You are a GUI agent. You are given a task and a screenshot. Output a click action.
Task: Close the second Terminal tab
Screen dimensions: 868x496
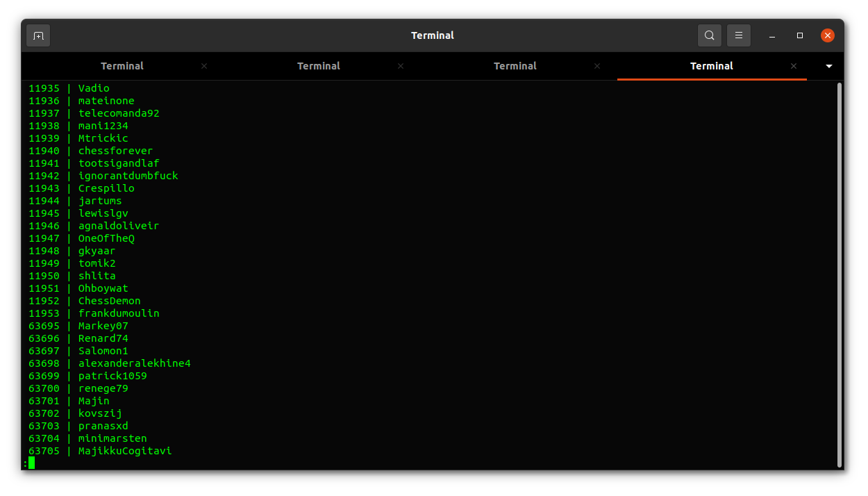tap(401, 66)
